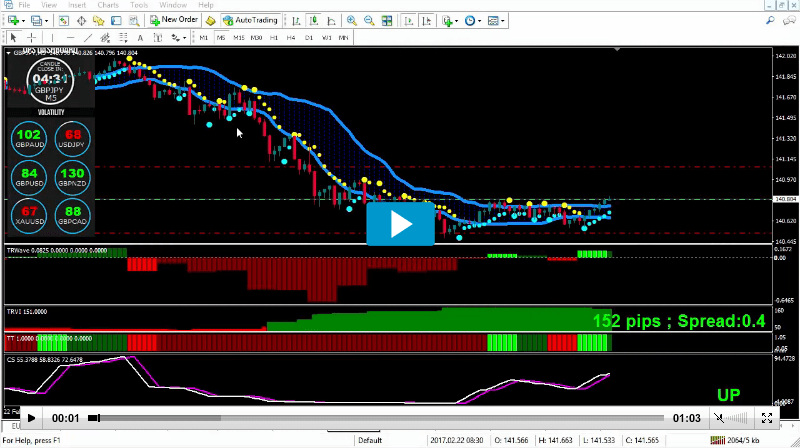Switch chart to M30 timeframe

point(256,38)
